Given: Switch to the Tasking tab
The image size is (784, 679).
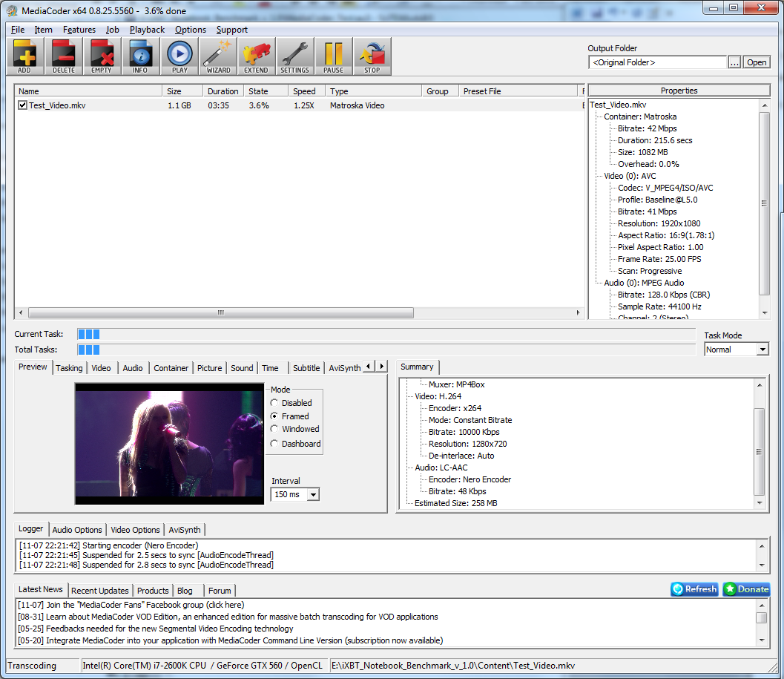Looking at the screenshot, I should click(x=69, y=368).
